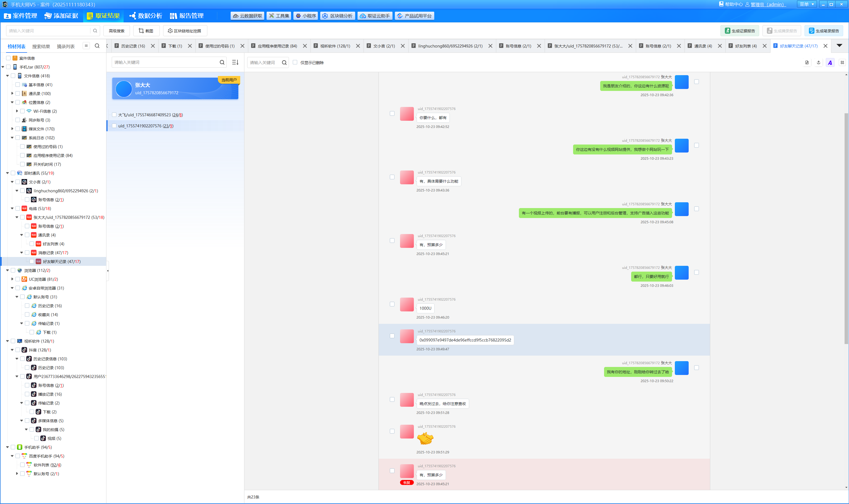Collapse the 即时通讯 (55/19) tree node
Screen dimensions: 849x504
point(7,173)
